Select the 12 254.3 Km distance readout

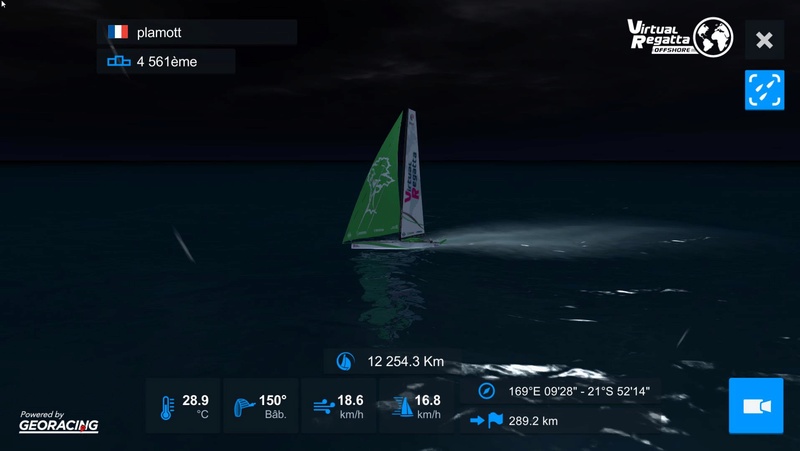(x=406, y=362)
